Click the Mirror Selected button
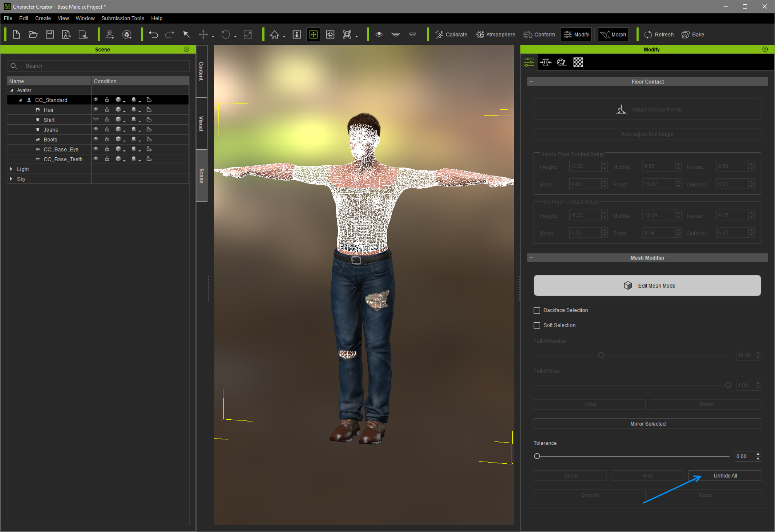 click(x=647, y=424)
